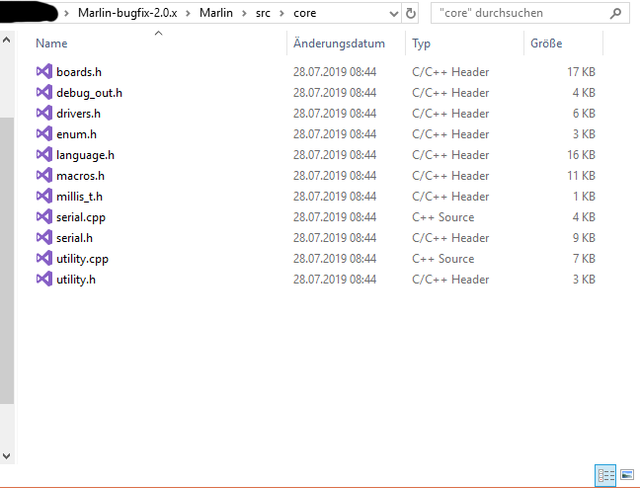
Task: Click the file icon beside millis_t.h
Action: (44, 196)
